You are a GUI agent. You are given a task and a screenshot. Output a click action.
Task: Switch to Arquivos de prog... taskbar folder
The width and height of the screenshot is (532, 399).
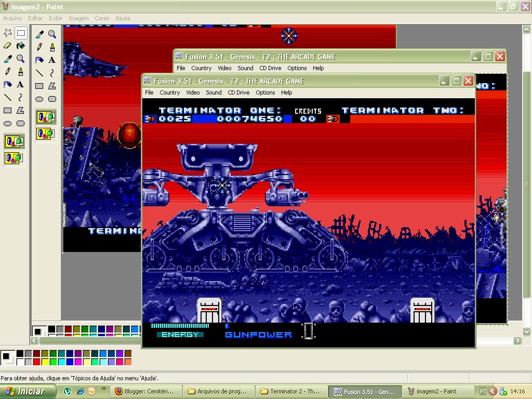[x=219, y=391]
